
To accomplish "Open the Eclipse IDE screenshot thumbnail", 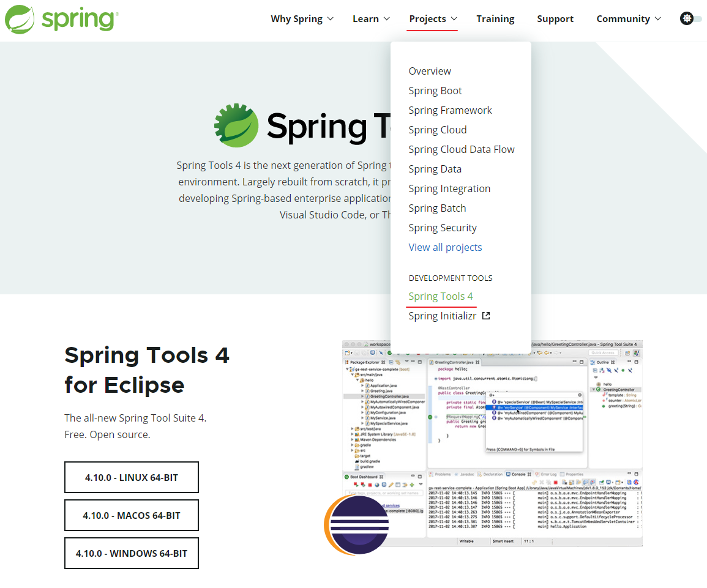I will (x=492, y=444).
